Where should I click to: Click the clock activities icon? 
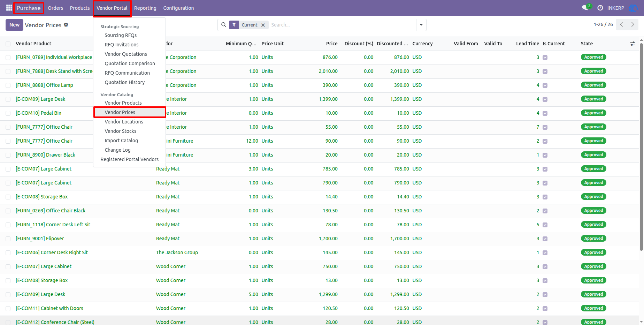(x=600, y=8)
